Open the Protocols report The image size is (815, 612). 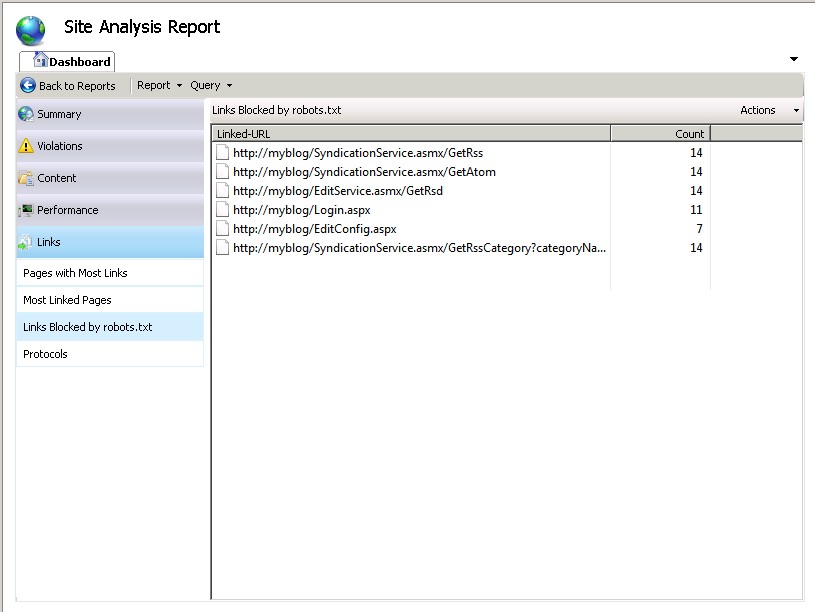point(110,354)
